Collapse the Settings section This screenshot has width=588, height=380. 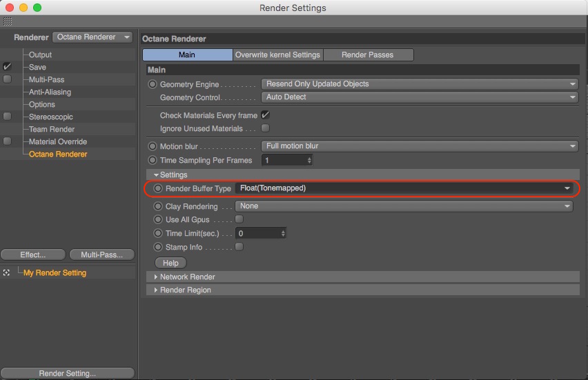[156, 175]
